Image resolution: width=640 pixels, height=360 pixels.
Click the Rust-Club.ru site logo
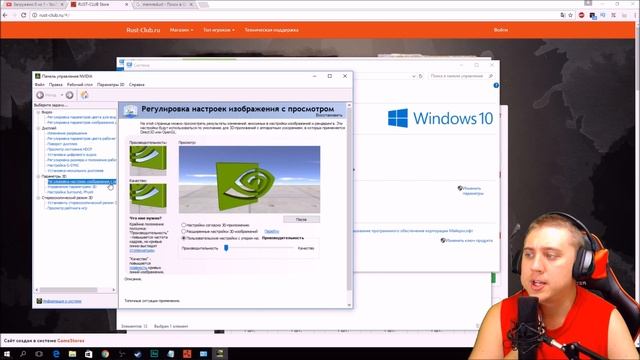point(143,30)
